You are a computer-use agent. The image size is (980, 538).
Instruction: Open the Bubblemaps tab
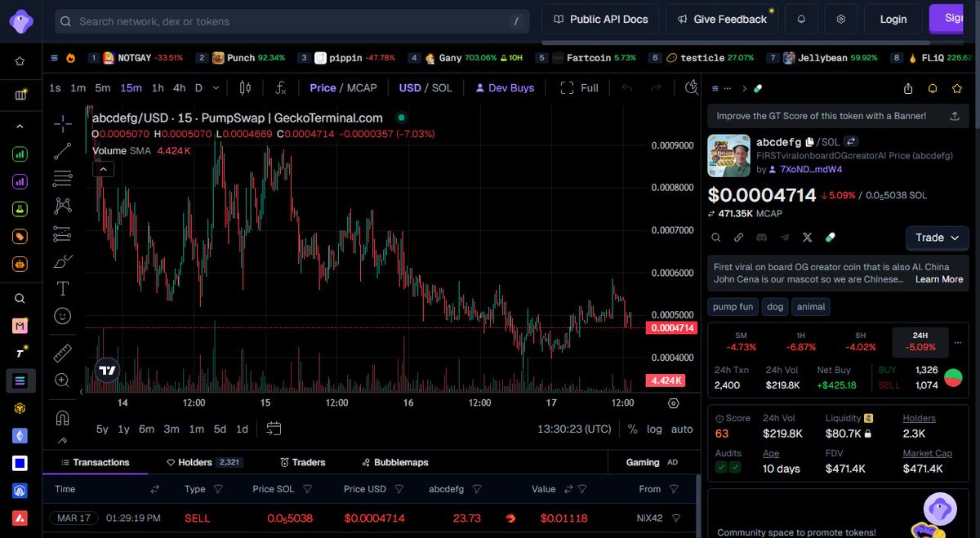(x=395, y=462)
